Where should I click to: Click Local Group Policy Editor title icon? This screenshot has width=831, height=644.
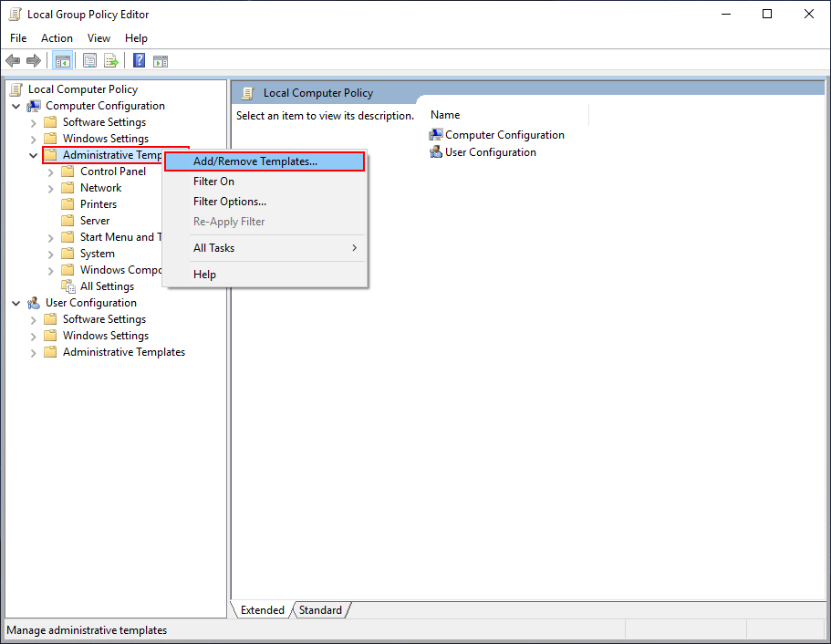click(x=15, y=15)
